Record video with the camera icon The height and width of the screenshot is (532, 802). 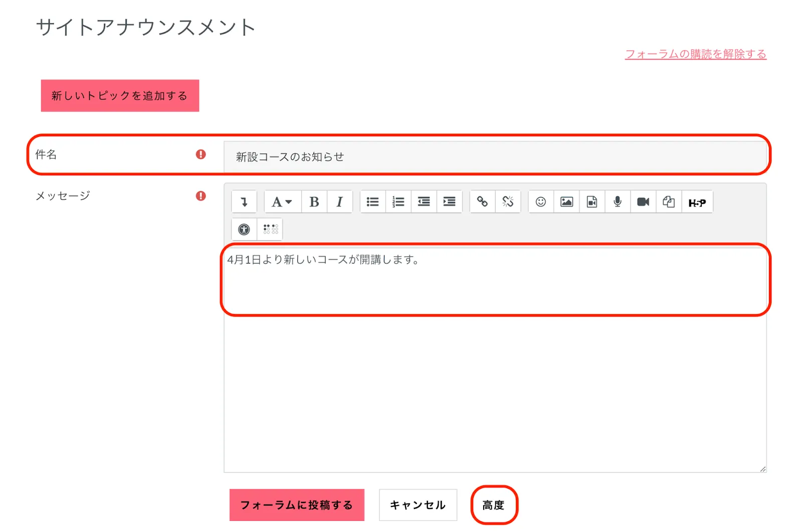click(643, 202)
